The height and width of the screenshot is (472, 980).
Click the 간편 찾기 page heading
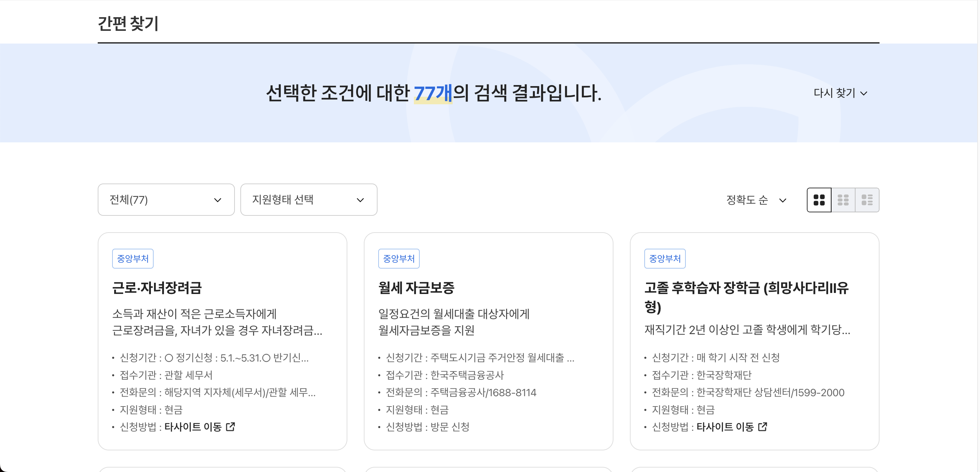pos(128,24)
